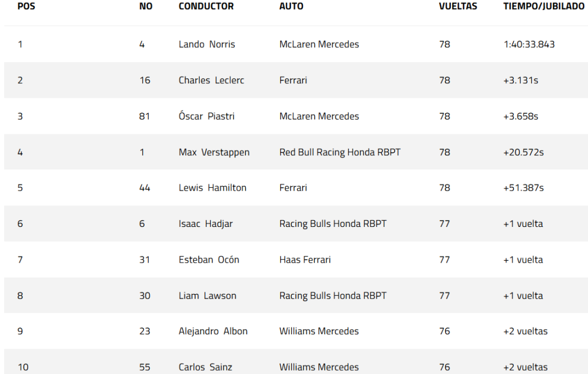Click Carlos Sainz's name

tap(206, 367)
